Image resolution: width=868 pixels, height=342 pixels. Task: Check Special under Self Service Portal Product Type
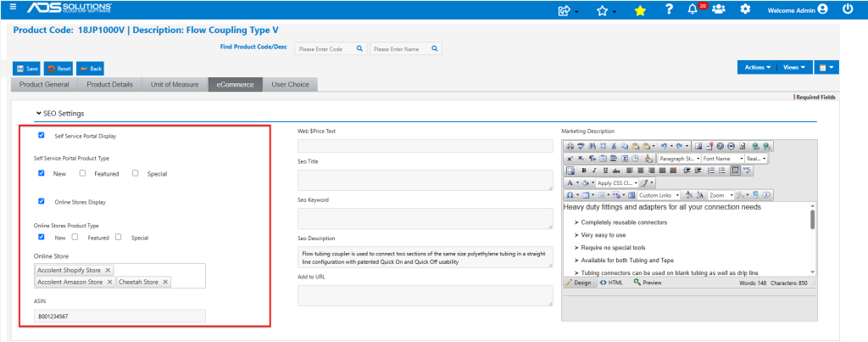pos(135,173)
